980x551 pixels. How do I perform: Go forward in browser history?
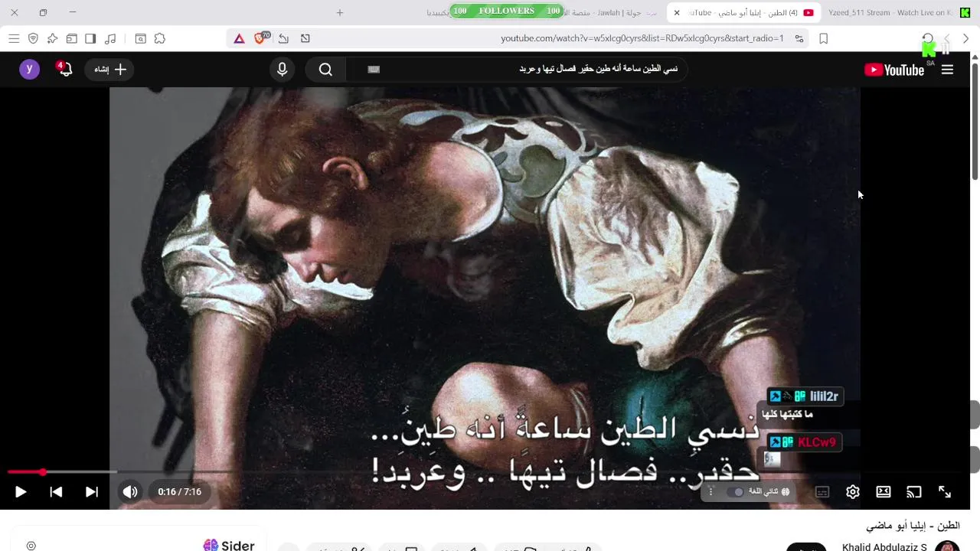click(x=947, y=38)
